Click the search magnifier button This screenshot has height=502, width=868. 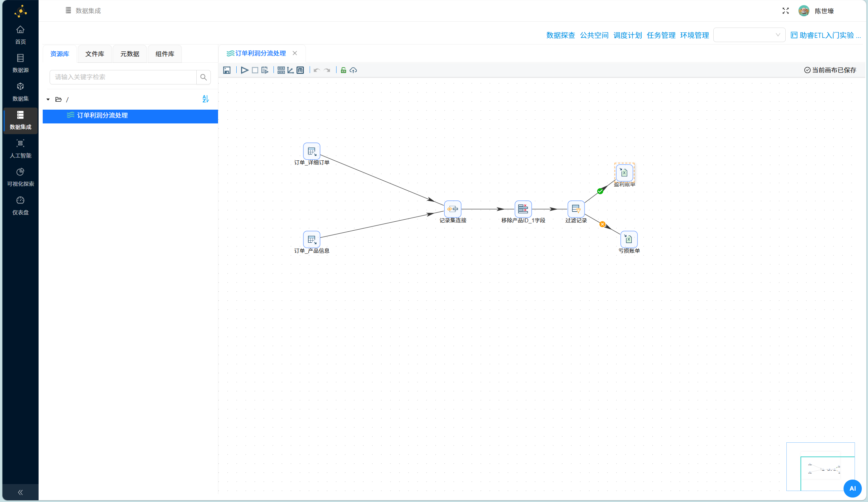(204, 77)
